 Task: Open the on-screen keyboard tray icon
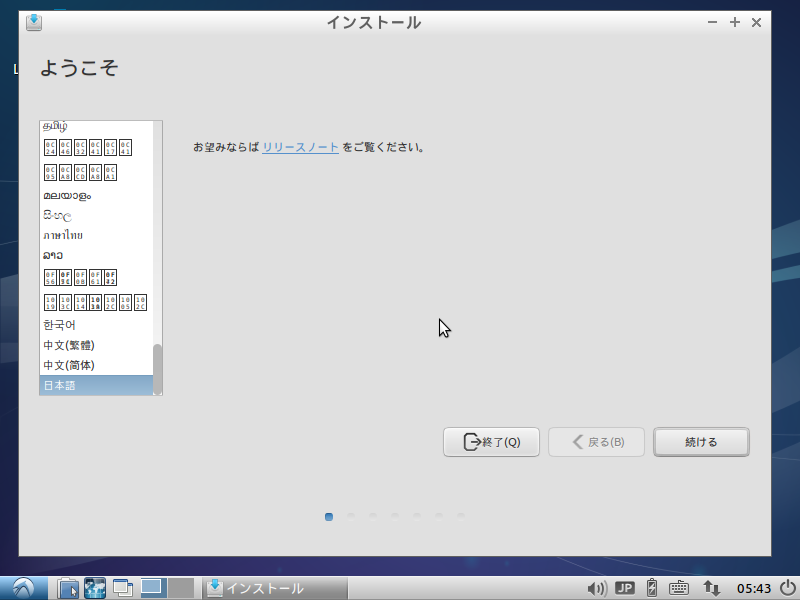click(679, 588)
